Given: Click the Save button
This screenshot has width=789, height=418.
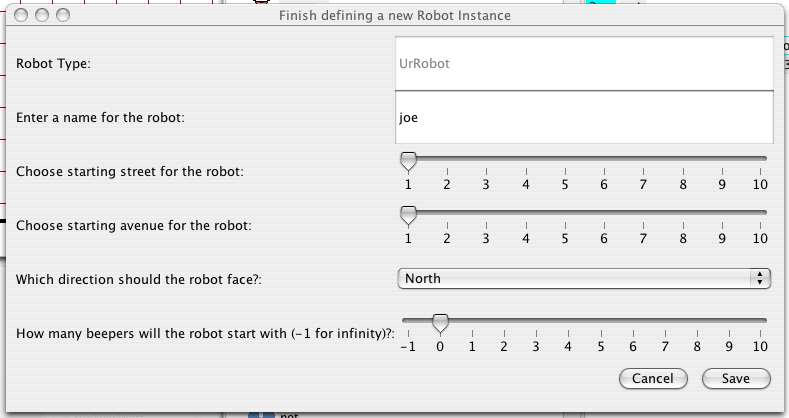Looking at the screenshot, I should 736,378.
